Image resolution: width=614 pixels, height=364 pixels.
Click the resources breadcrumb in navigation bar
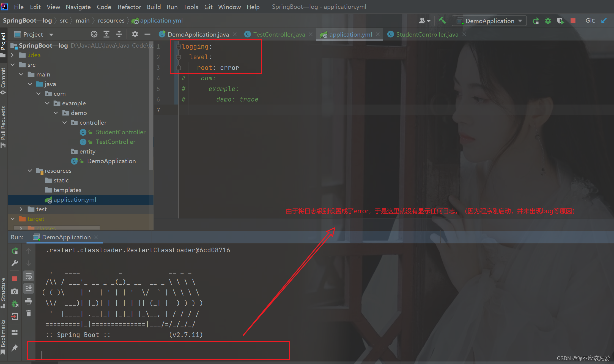point(111,21)
